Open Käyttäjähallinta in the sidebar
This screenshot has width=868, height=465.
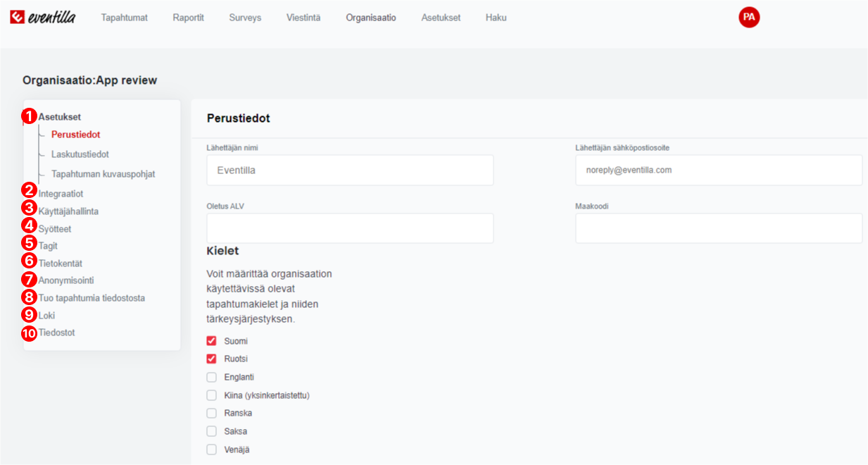click(68, 211)
